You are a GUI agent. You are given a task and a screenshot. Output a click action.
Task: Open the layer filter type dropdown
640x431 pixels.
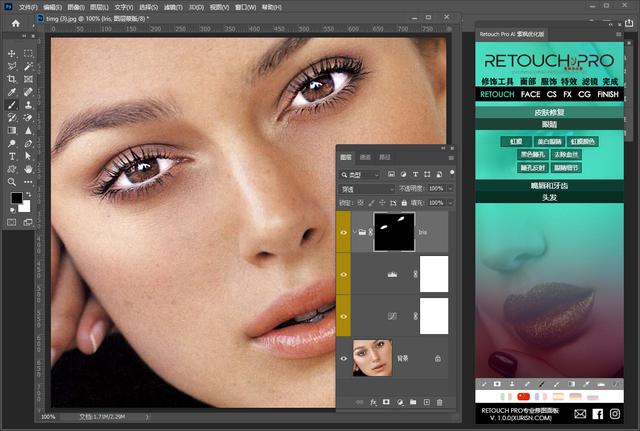360,175
